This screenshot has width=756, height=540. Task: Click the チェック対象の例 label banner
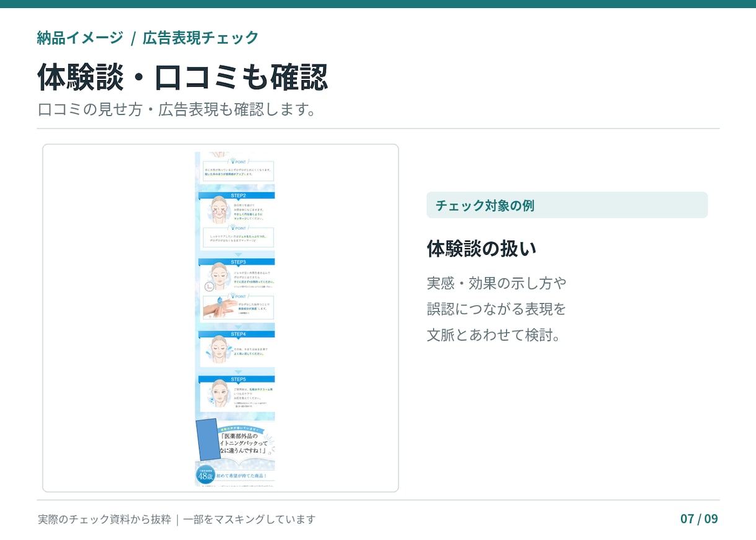[x=567, y=205]
